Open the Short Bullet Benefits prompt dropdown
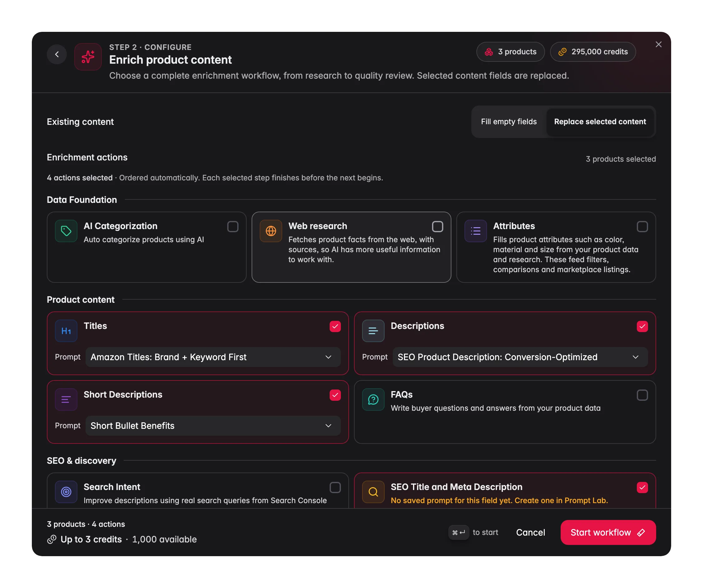 tap(213, 426)
